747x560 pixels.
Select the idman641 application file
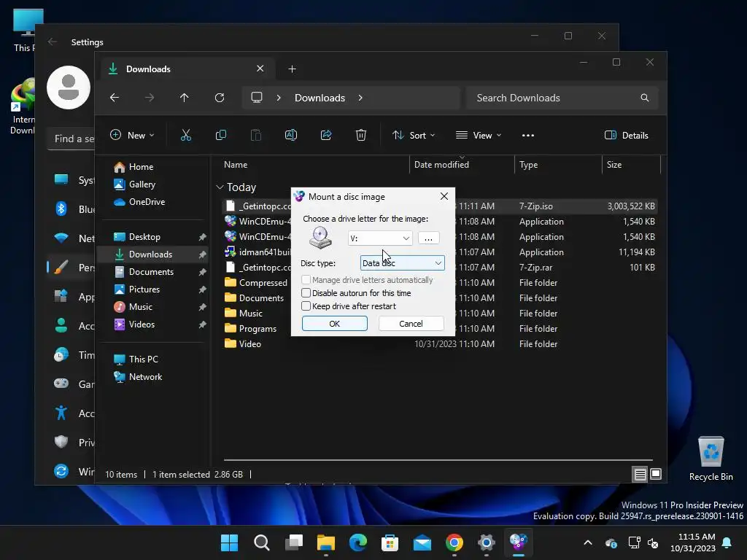(x=438, y=252)
